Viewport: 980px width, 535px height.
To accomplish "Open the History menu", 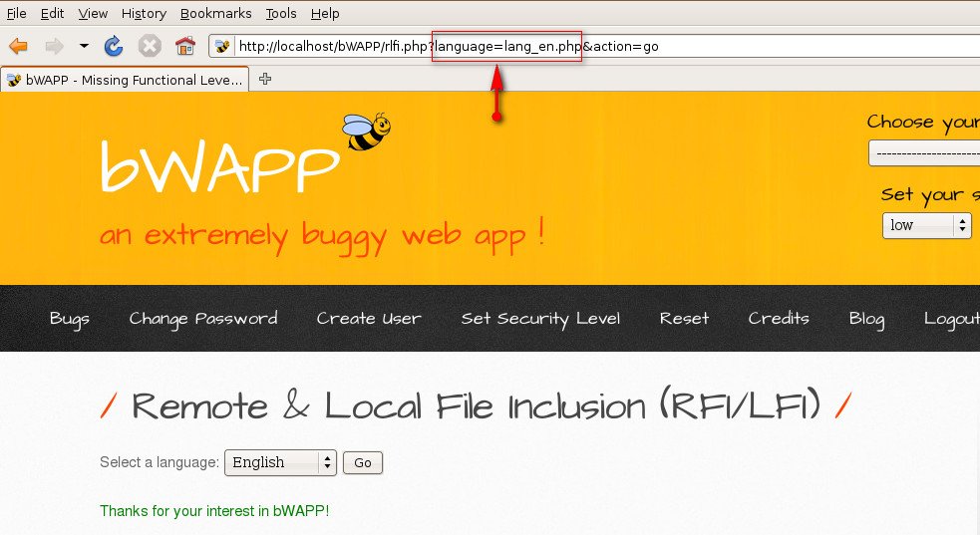I will coord(144,13).
